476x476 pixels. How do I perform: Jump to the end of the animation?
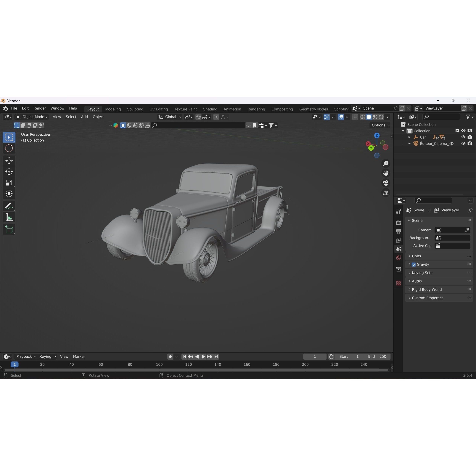click(x=216, y=356)
